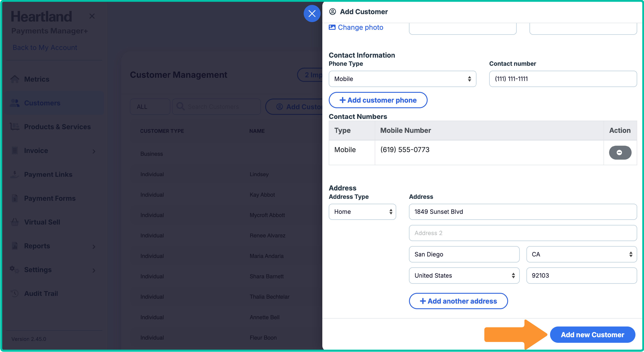Click the Payment Forms icon

pyautogui.click(x=15, y=198)
